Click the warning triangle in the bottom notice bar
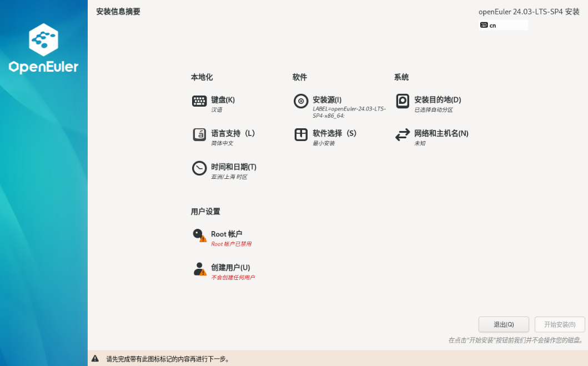Viewport: 588px width, 366px height. [x=96, y=358]
